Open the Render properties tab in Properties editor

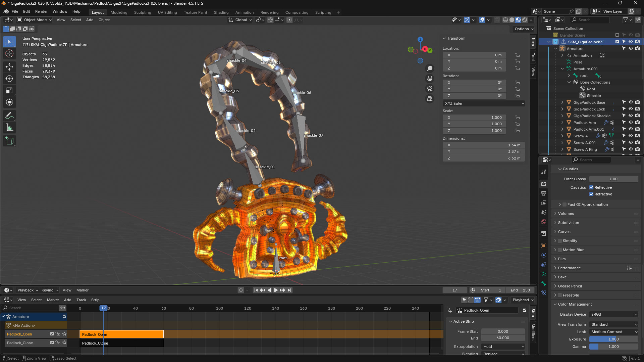click(544, 184)
